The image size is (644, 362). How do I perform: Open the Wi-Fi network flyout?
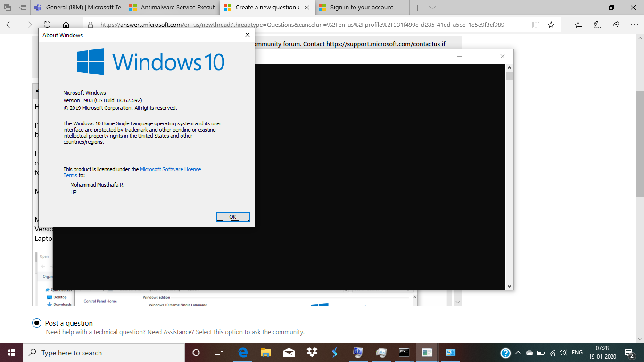552,353
